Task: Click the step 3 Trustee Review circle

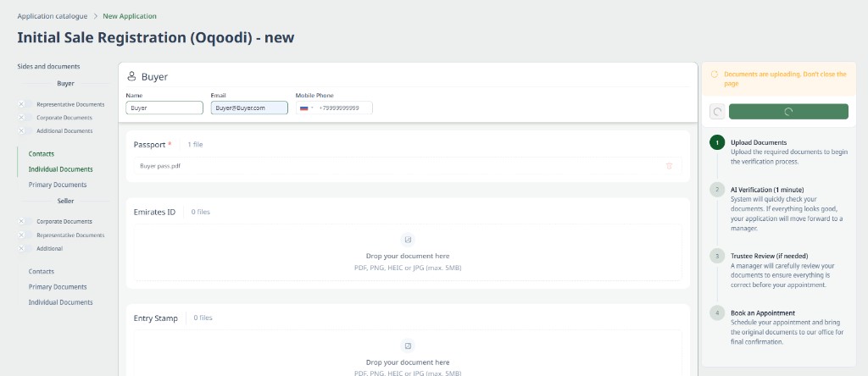Action: [717, 256]
